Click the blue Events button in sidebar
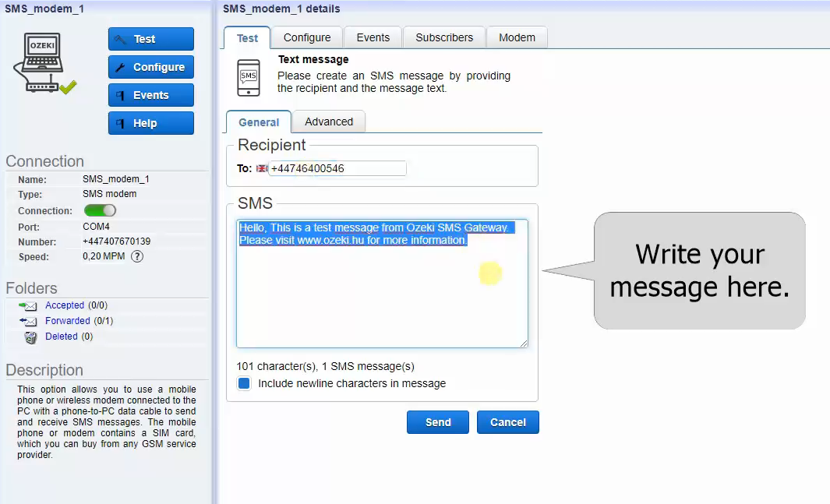The height and width of the screenshot is (504, 830). (151, 95)
